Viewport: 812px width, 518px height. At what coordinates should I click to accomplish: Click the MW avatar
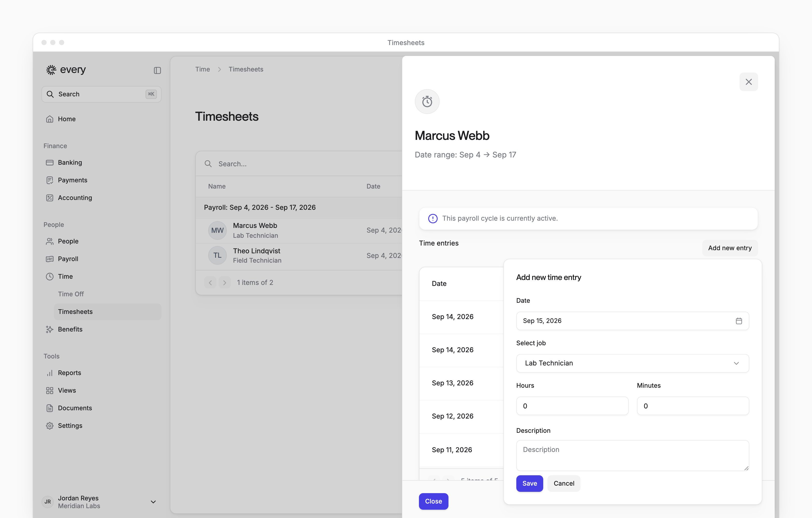[218, 230]
